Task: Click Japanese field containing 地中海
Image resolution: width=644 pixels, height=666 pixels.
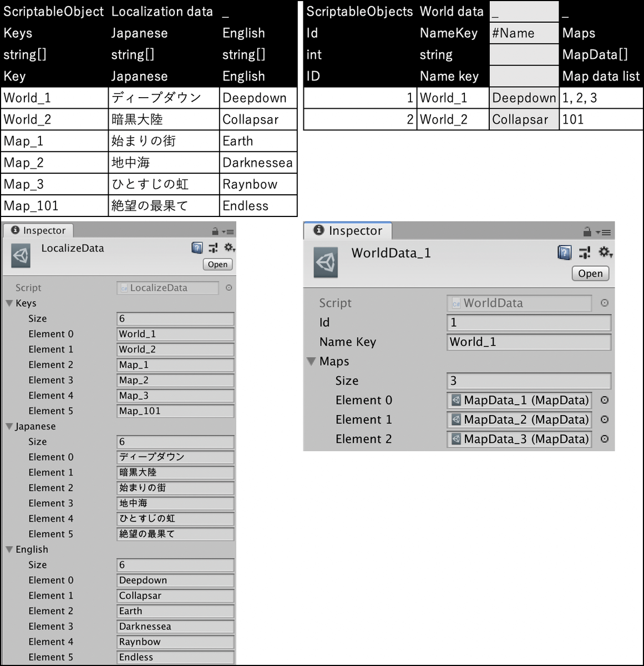Action: [x=175, y=503]
